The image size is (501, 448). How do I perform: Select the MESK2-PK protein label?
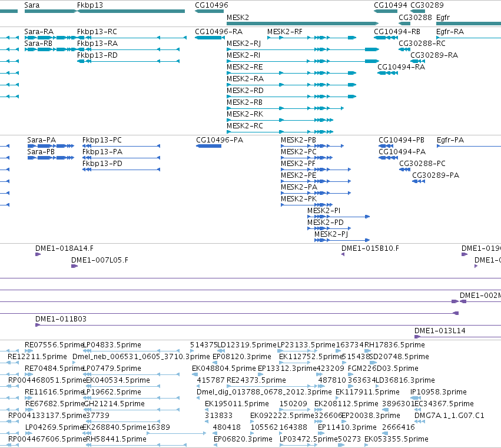pos(298,199)
